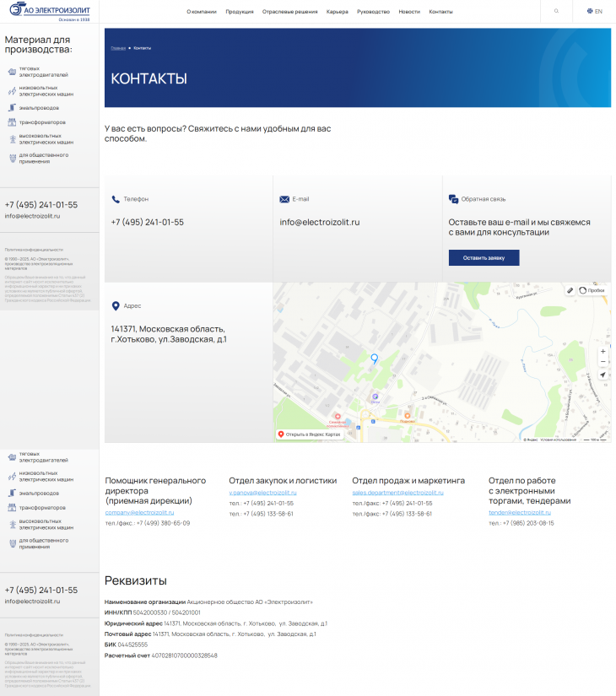Click the blue location pin on map
Screen dimensions: 616x696
tap(375, 359)
